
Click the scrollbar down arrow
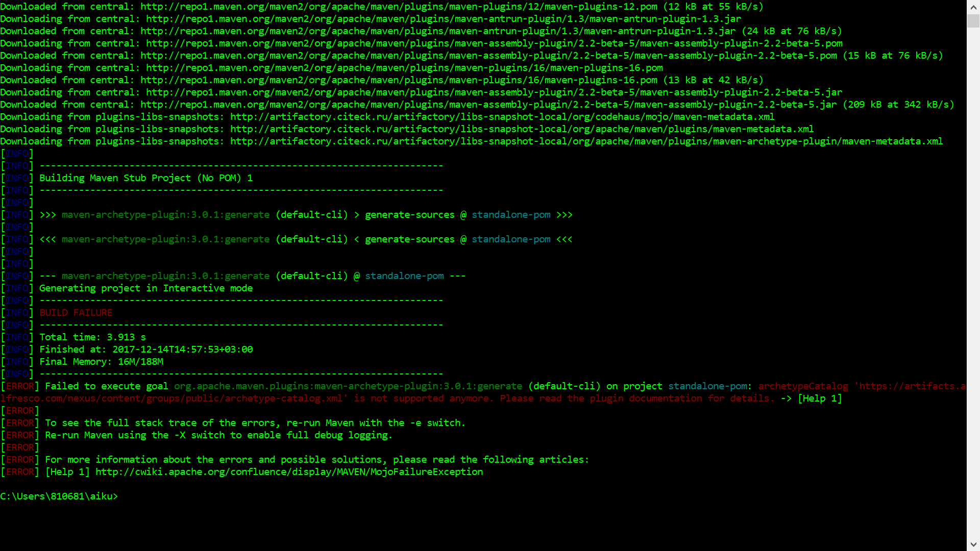pyautogui.click(x=973, y=545)
